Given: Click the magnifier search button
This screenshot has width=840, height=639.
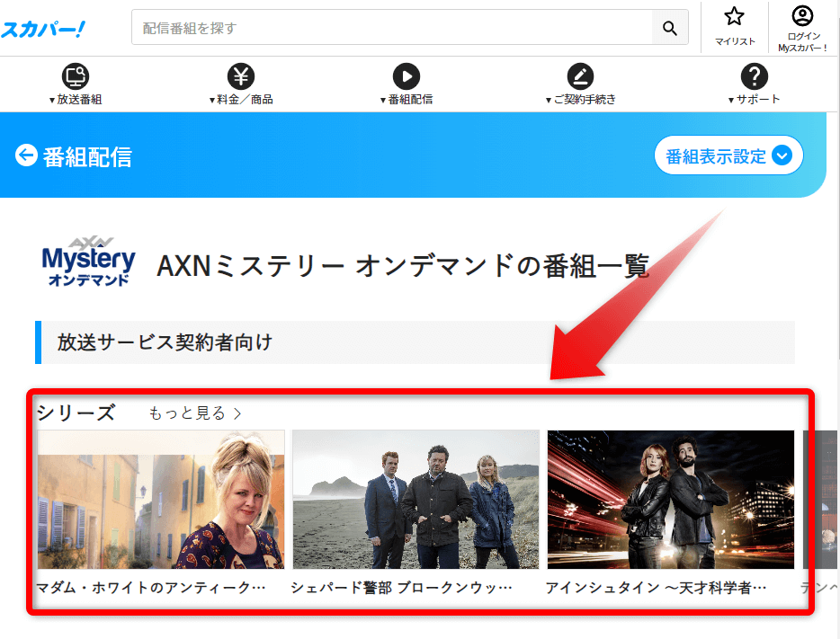Looking at the screenshot, I should coord(670,27).
